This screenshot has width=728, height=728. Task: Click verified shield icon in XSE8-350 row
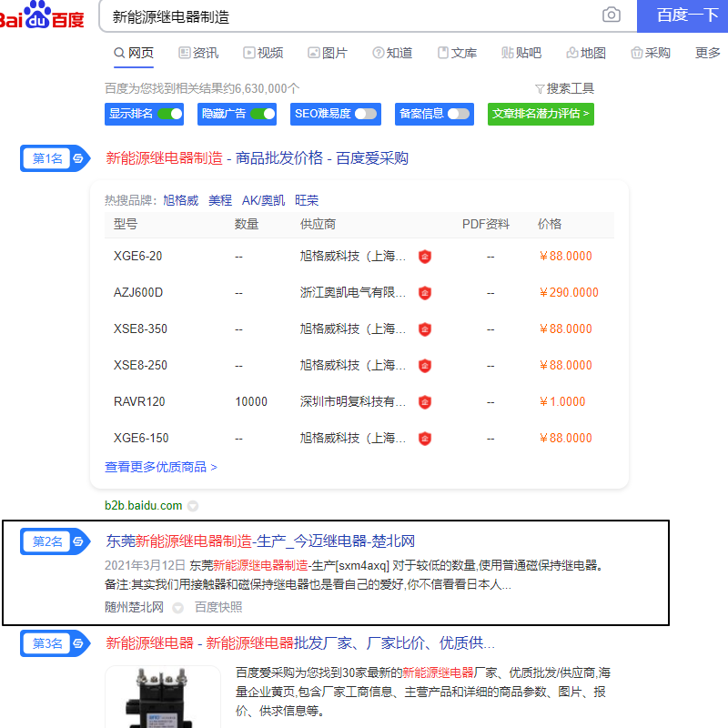point(425,329)
